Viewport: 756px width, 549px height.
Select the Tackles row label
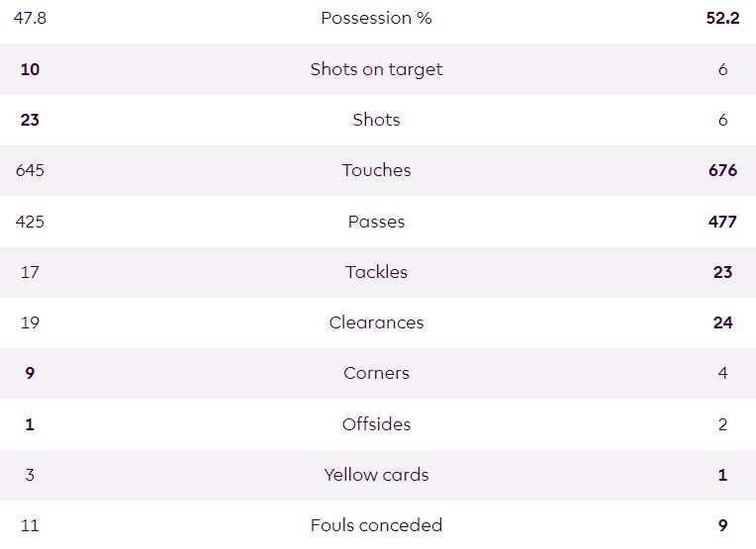376,272
